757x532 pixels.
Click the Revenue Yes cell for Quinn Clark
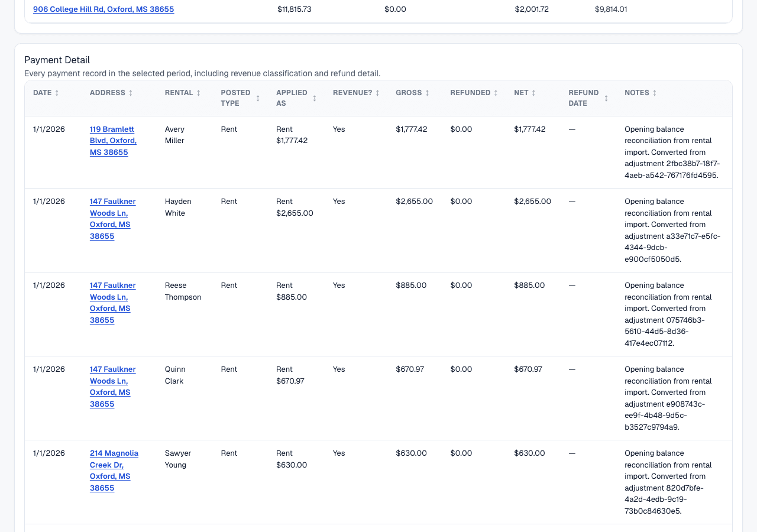[339, 369]
